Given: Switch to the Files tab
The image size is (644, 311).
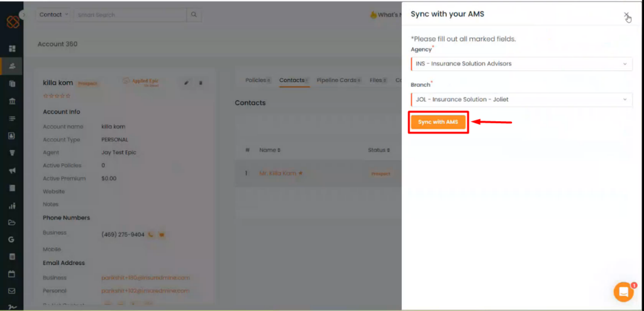Looking at the screenshot, I should (x=378, y=80).
